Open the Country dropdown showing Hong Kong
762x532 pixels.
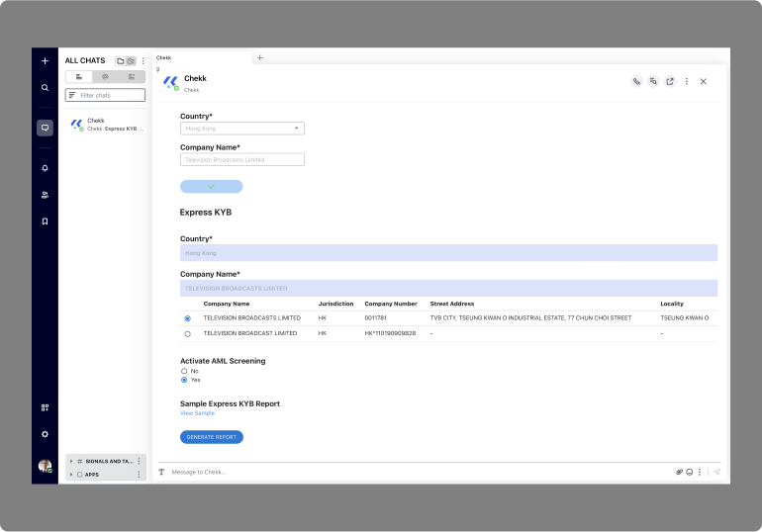coord(242,129)
